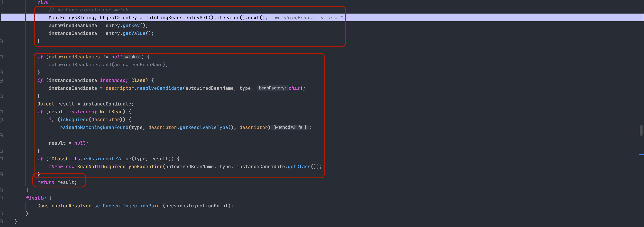Screen dimensions: 644x227
Task: Click the resolveCandidate method call
Action: coord(160,88)
